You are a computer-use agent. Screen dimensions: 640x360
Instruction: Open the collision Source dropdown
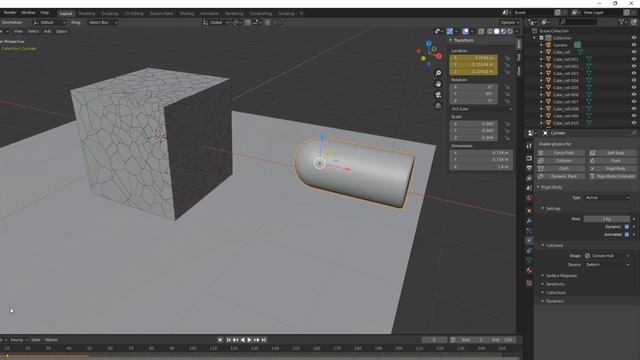(607, 264)
